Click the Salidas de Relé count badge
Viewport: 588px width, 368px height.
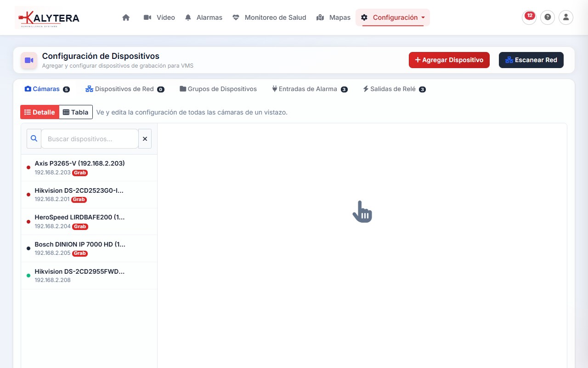(x=422, y=89)
